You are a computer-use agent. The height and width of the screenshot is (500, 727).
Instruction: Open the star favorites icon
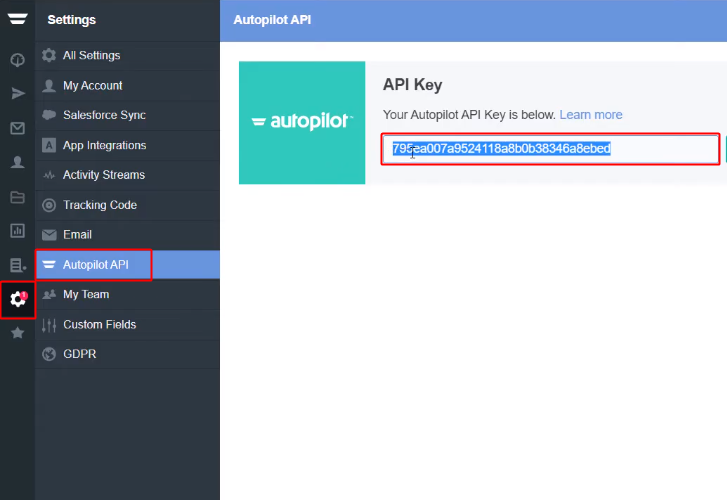tap(18, 333)
